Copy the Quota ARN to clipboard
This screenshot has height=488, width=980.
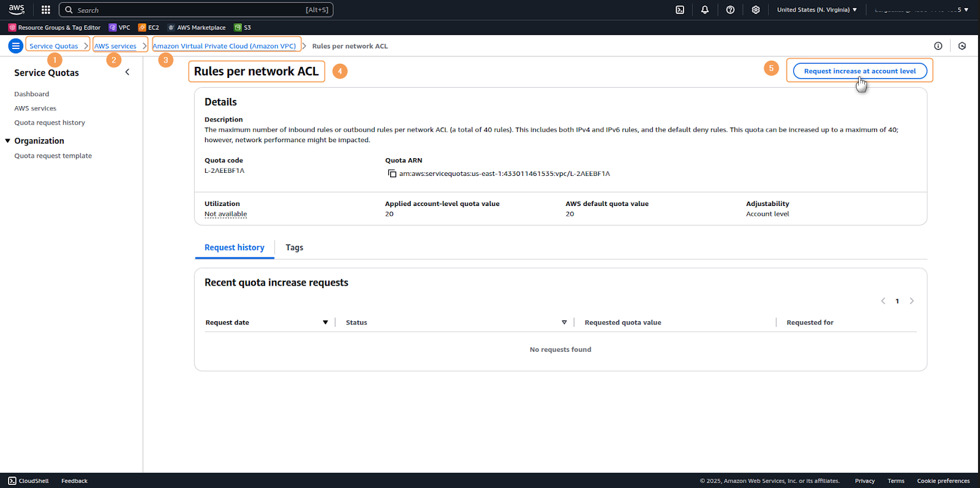(x=392, y=173)
